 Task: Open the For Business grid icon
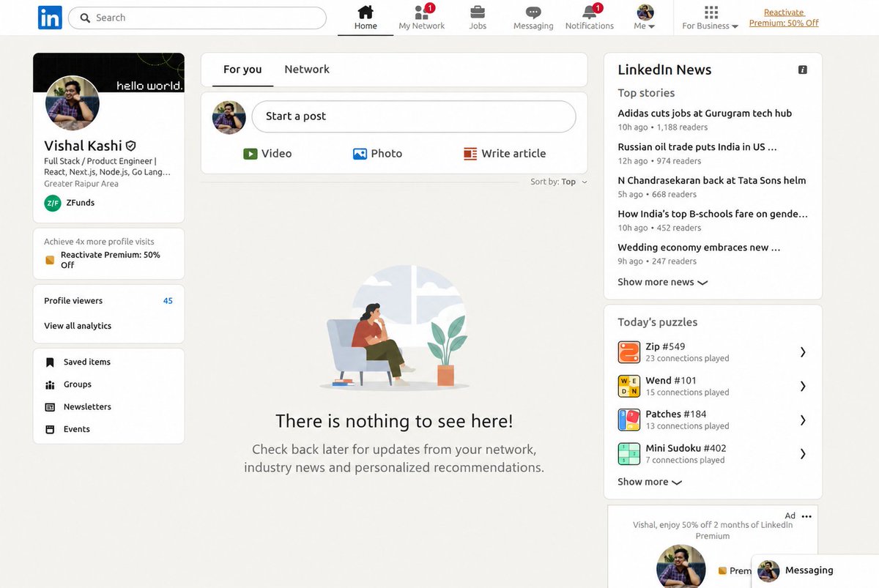click(x=711, y=12)
